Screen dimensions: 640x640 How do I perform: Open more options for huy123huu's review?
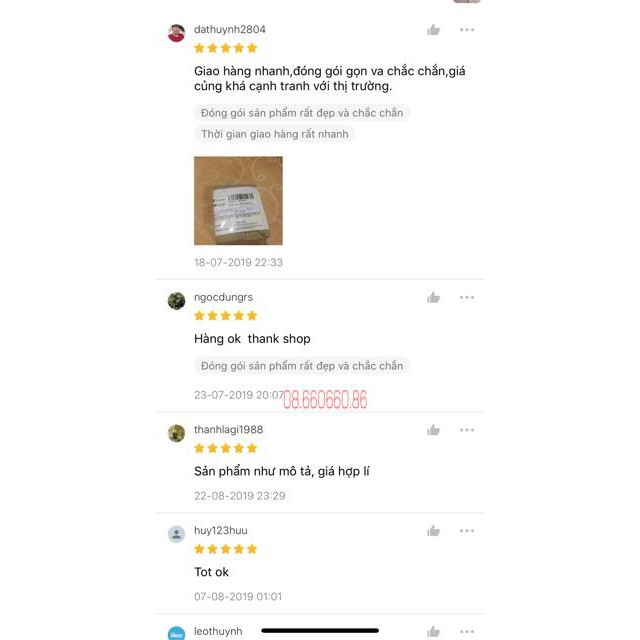pos(467,531)
